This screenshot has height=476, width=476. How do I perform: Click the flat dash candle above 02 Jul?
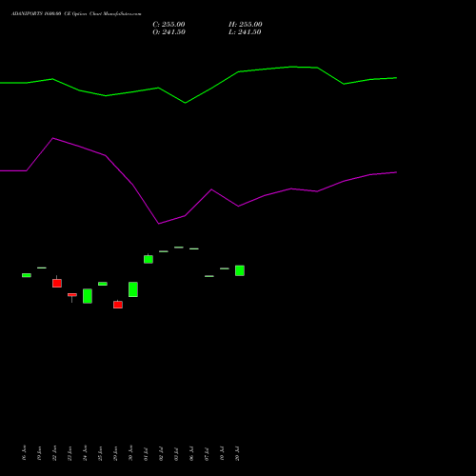click(164, 251)
